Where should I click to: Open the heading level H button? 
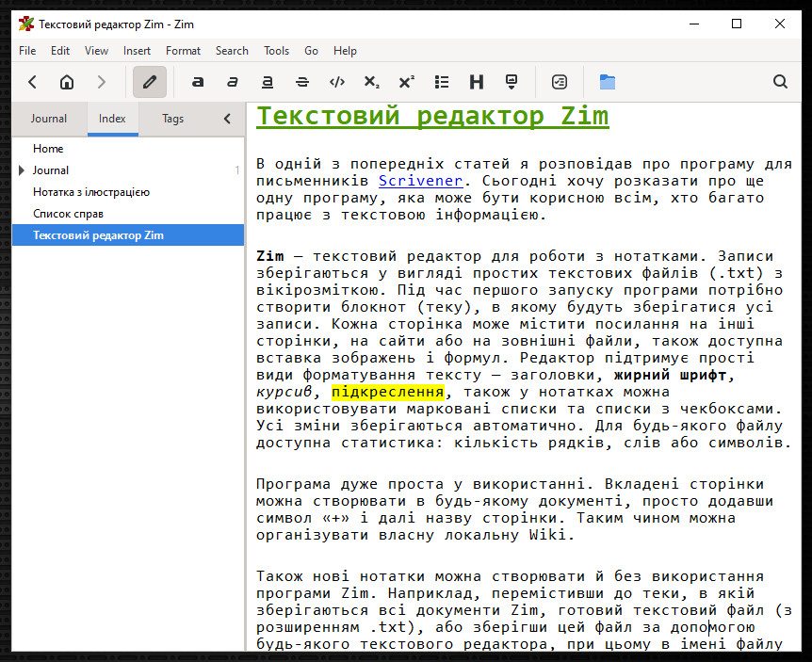(477, 82)
